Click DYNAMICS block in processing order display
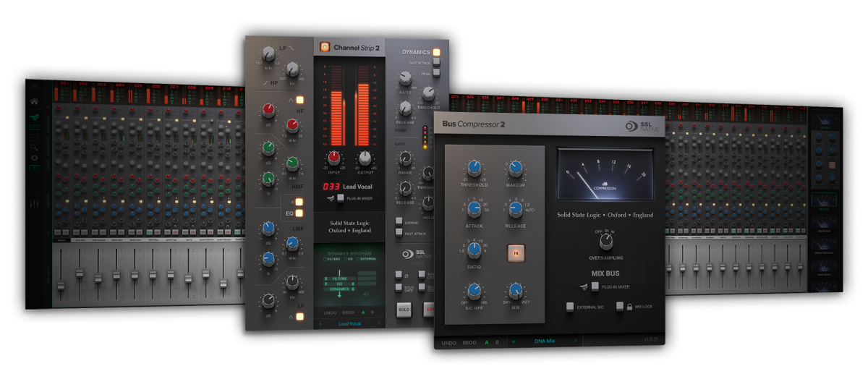 pyautogui.click(x=339, y=289)
